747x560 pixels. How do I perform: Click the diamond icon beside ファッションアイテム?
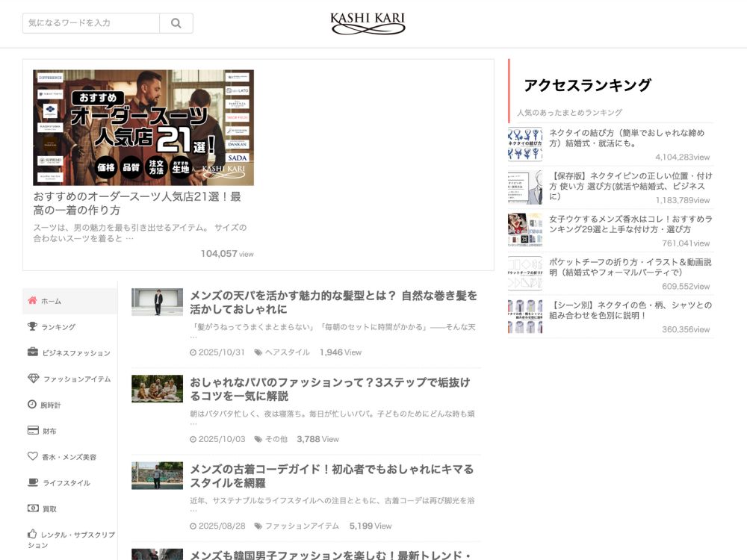(x=32, y=379)
